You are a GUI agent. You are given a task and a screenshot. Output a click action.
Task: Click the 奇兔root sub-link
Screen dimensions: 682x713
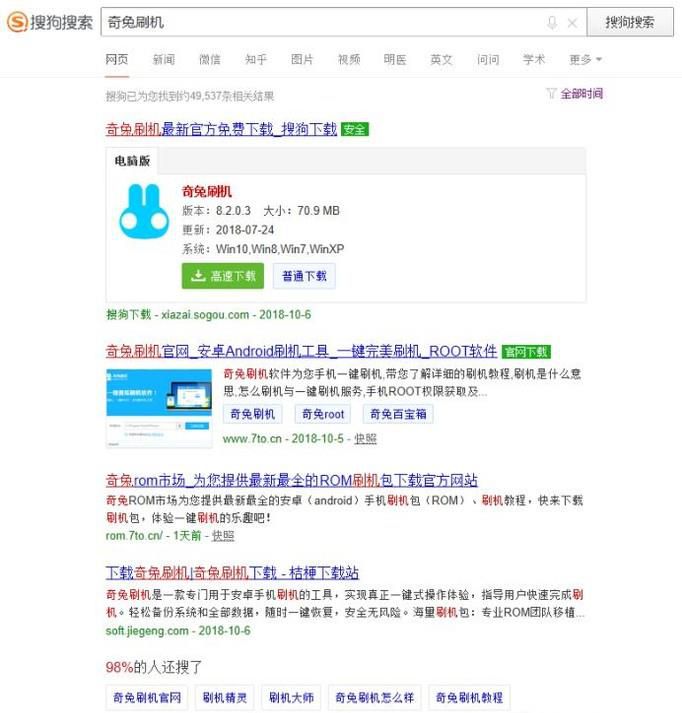(323, 414)
